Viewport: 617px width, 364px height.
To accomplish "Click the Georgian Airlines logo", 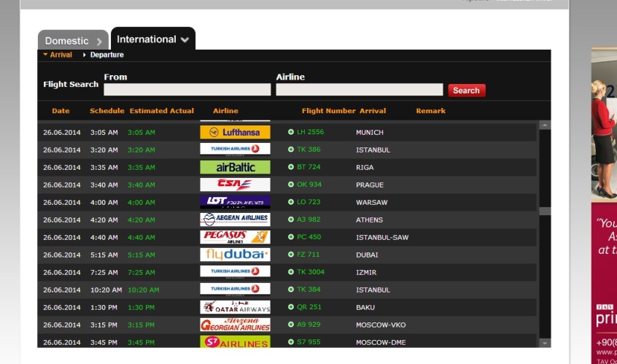I will coord(235,325).
